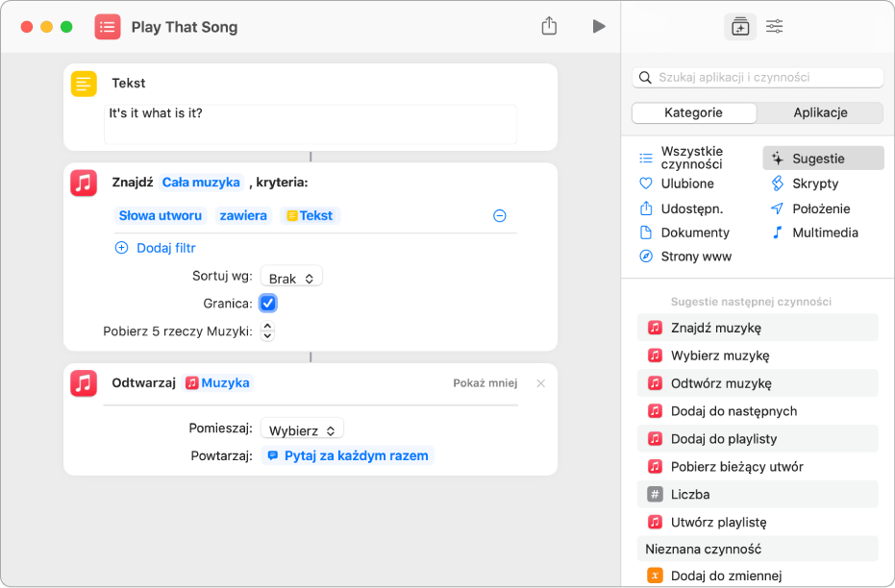Collapse options with Pokaż mniej
This screenshot has height=588, width=895.
[x=485, y=383]
